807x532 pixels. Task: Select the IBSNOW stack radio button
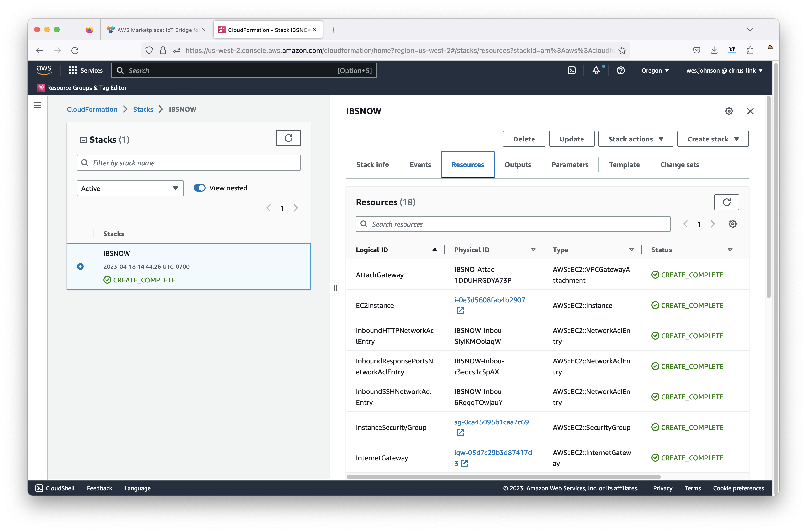coord(80,267)
